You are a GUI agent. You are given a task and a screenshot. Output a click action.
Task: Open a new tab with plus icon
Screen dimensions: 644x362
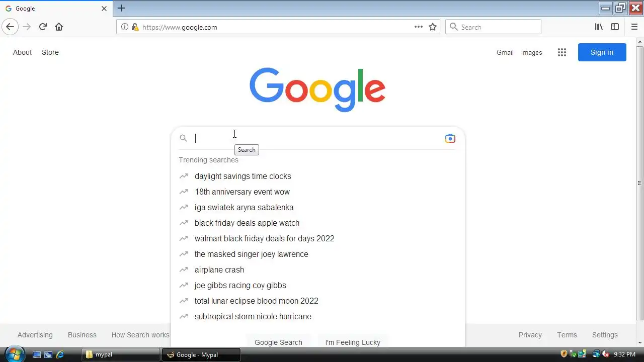pos(121,8)
